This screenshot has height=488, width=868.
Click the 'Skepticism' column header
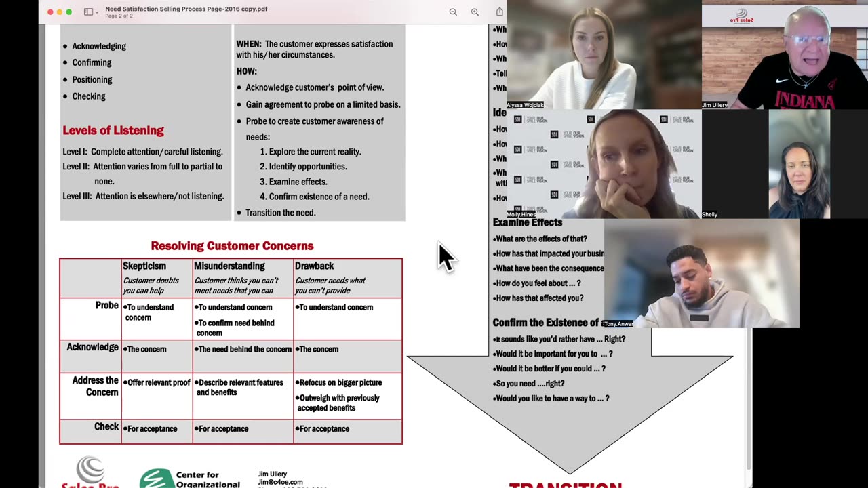[x=144, y=266]
